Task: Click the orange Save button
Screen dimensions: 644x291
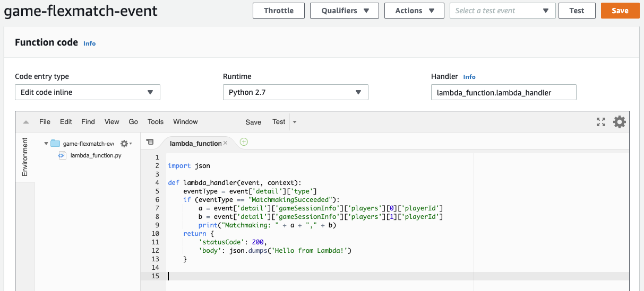Action: click(x=620, y=11)
